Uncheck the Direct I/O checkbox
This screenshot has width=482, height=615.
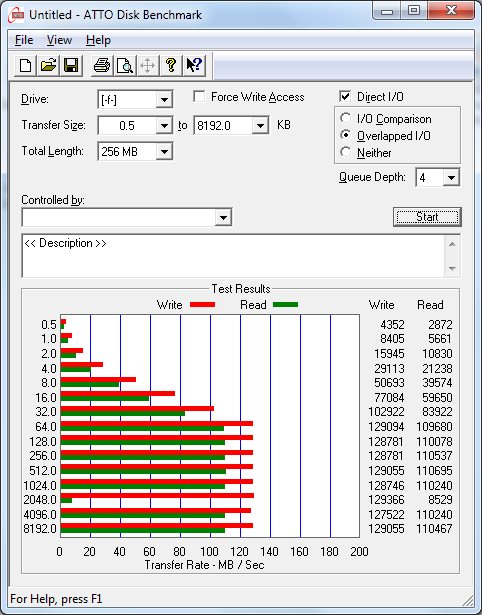345,96
